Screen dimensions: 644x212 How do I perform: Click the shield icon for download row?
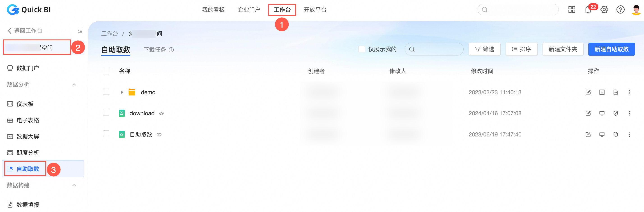(x=616, y=113)
